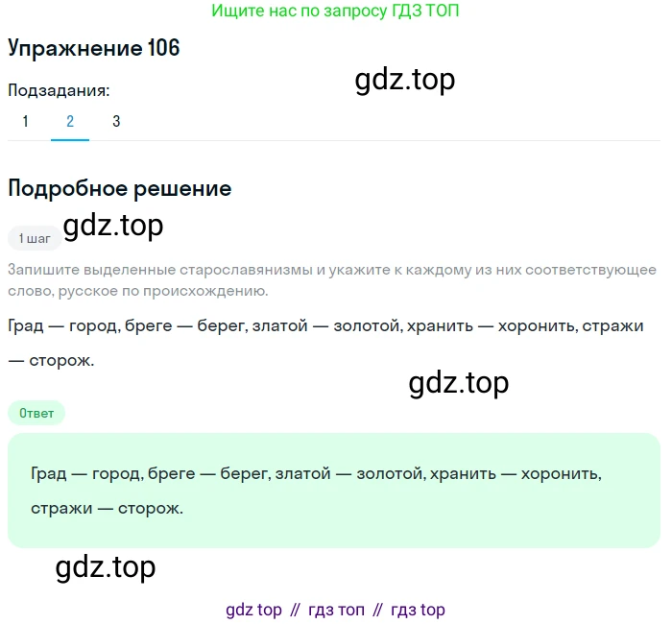Select the active subtask tab 2

tap(70, 122)
